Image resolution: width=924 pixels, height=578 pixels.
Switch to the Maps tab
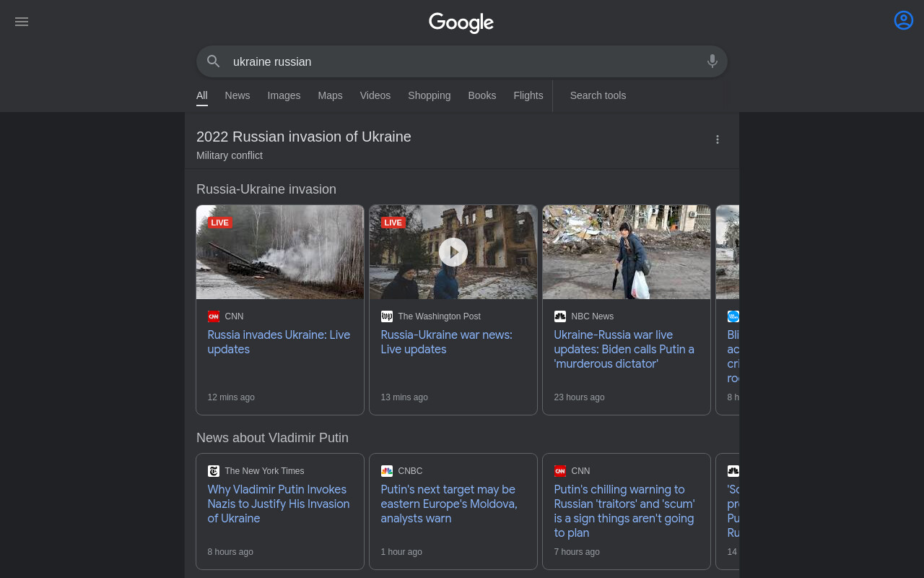(x=330, y=95)
